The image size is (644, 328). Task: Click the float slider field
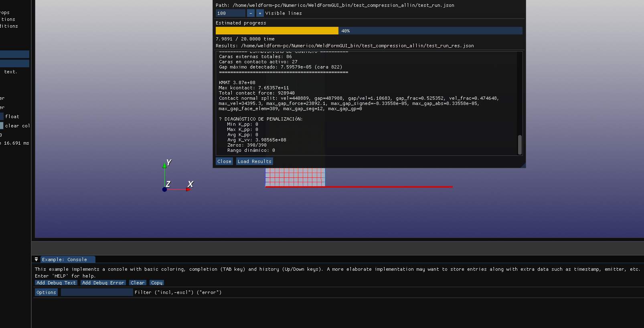(2, 117)
